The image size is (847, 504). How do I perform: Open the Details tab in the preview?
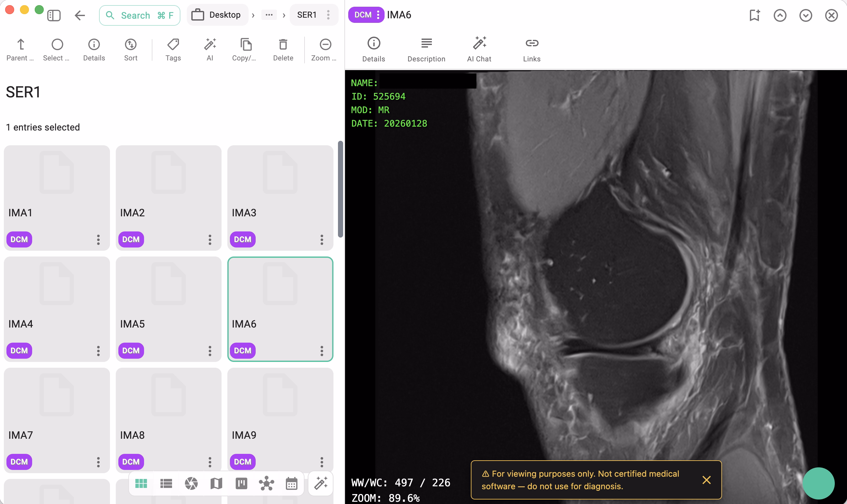(374, 50)
